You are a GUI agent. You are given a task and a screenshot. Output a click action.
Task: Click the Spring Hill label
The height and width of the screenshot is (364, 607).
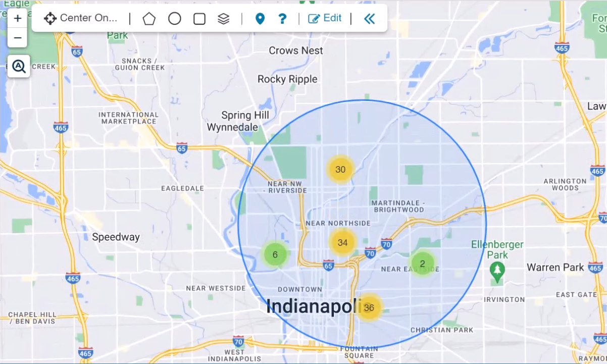[245, 115]
